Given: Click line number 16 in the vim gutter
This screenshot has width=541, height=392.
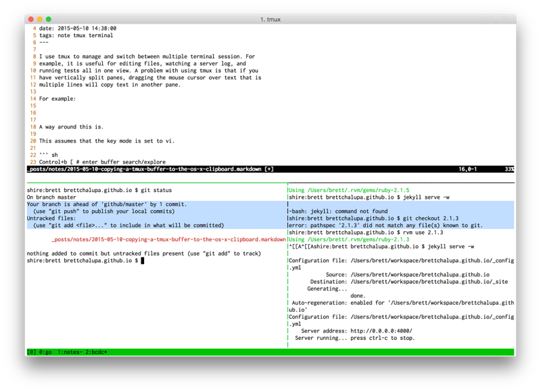Looking at the screenshot, I should click(33, 113).
